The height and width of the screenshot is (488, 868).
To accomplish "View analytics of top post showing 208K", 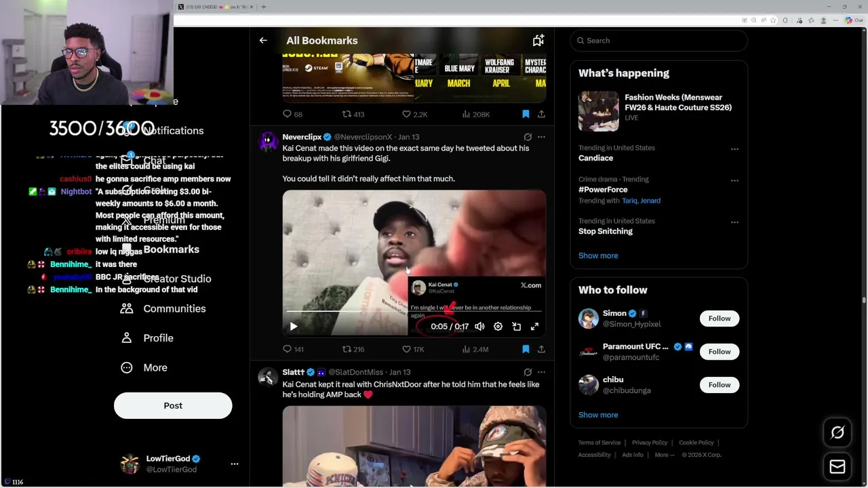I will click(x=475, y=114).
